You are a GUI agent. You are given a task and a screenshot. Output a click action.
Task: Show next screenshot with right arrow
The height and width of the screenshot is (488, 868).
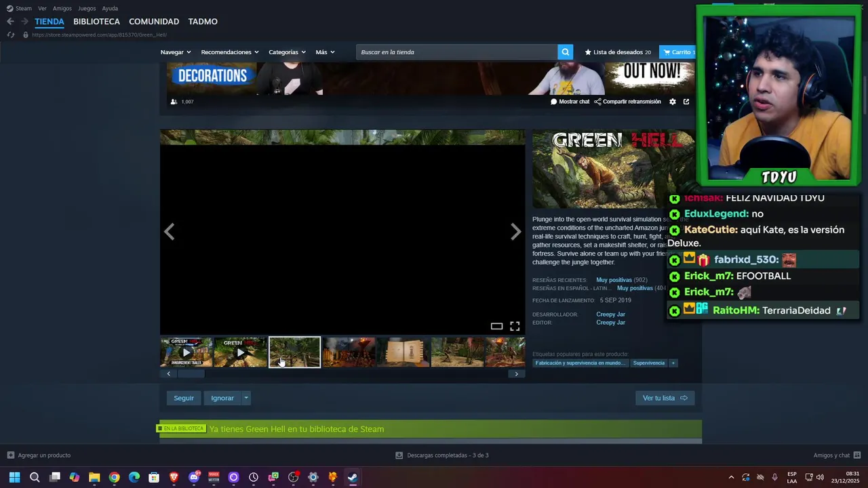(x=516, y=232)
